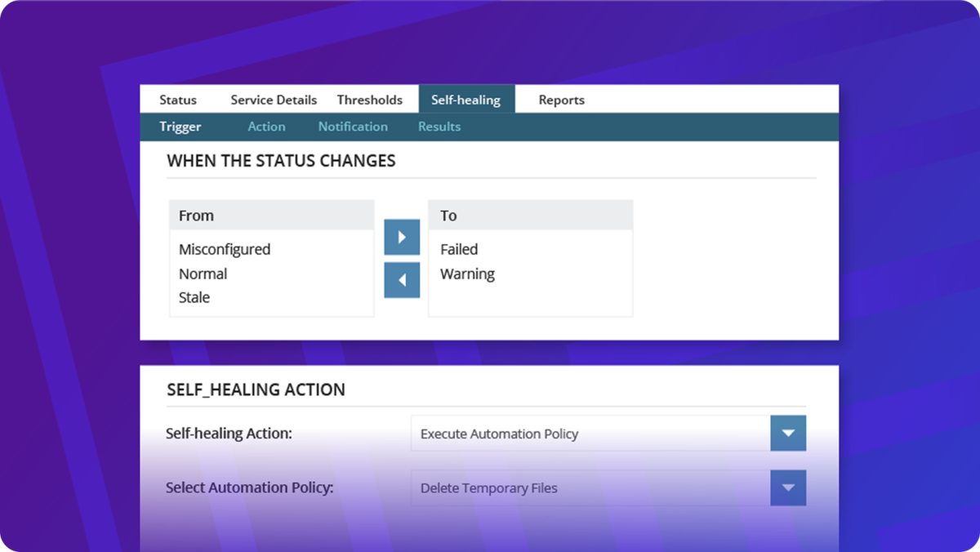This screenshot has width=980, height=552.
Task: Select Misconfigured in the From list
Action: [x=225, y=250]
